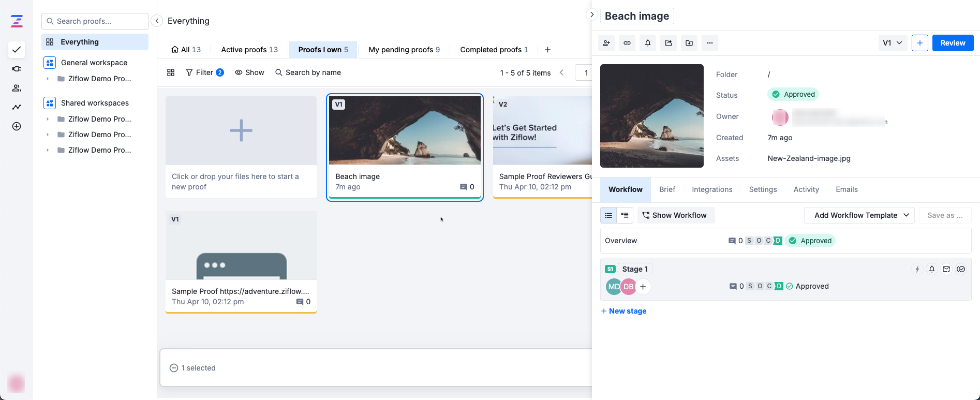The width and height of the screenshot is (980, 400).
Task: Open the Activity tab
Action: (x=806, y=189)
